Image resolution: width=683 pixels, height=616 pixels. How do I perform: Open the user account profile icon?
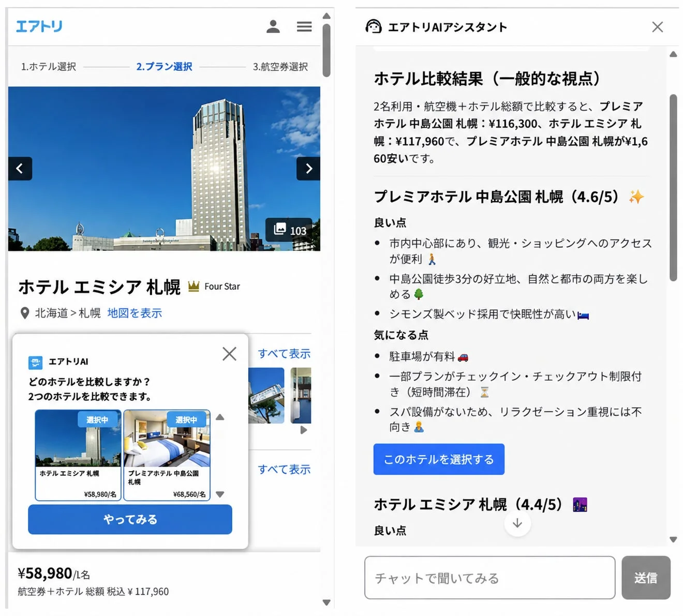tap(273, 26)
